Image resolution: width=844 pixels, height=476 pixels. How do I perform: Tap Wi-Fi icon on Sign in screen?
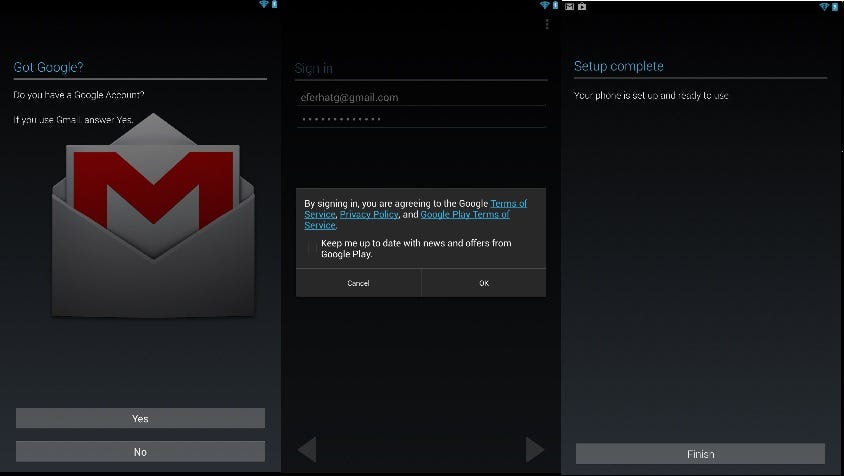click(545, 5)
